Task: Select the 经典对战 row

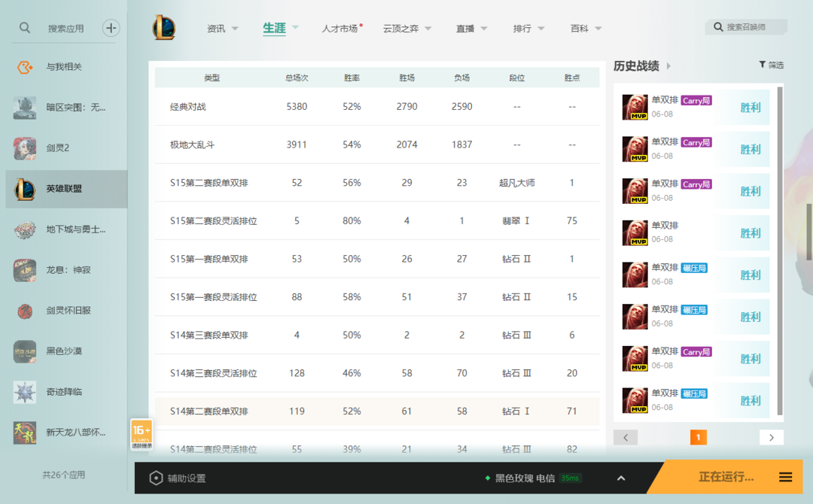Action: coord(377,107)
